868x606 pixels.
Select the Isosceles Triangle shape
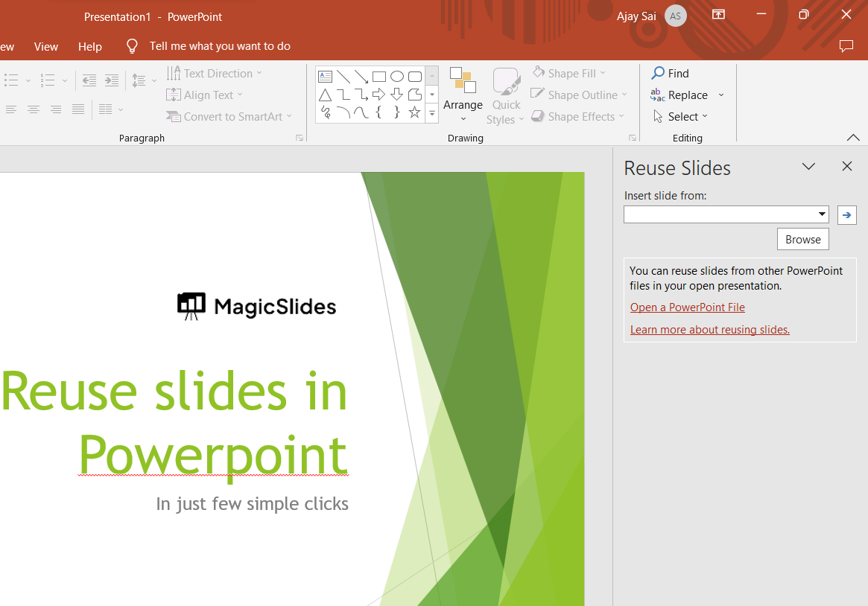326,95
